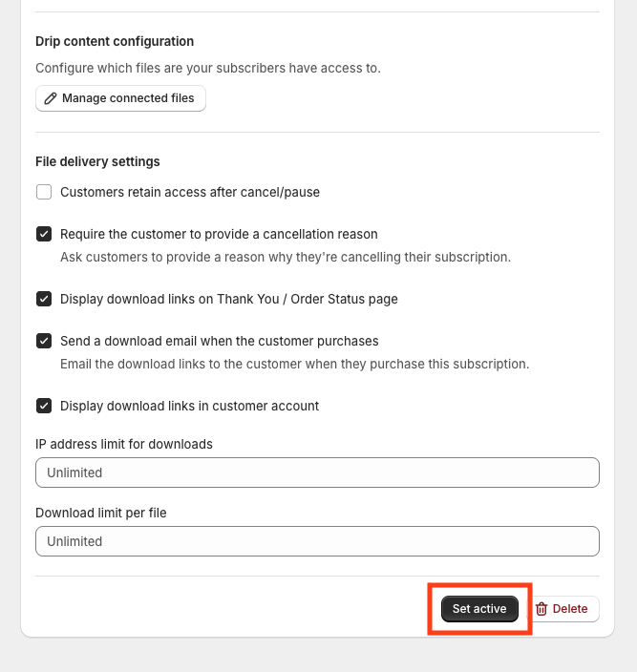637x672 pixels.
Task: Click the trash can icon beside Delete
Action: point(541,609)
